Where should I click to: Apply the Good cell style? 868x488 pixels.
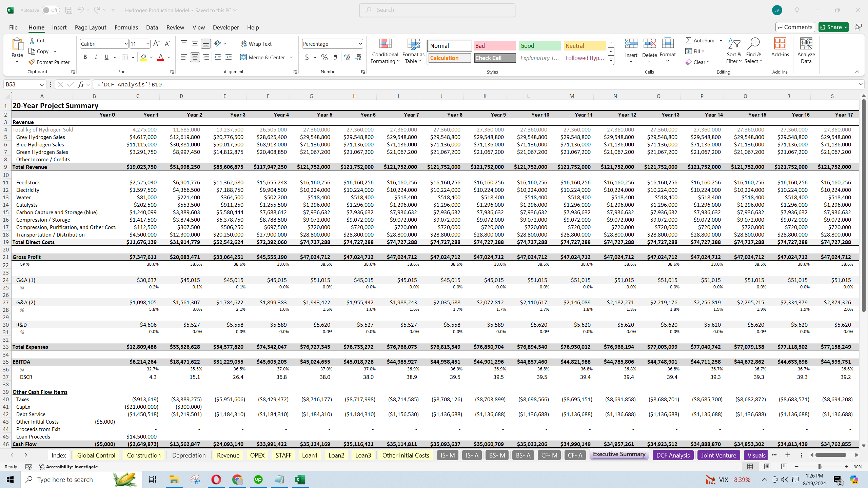[x=540, y=46]
